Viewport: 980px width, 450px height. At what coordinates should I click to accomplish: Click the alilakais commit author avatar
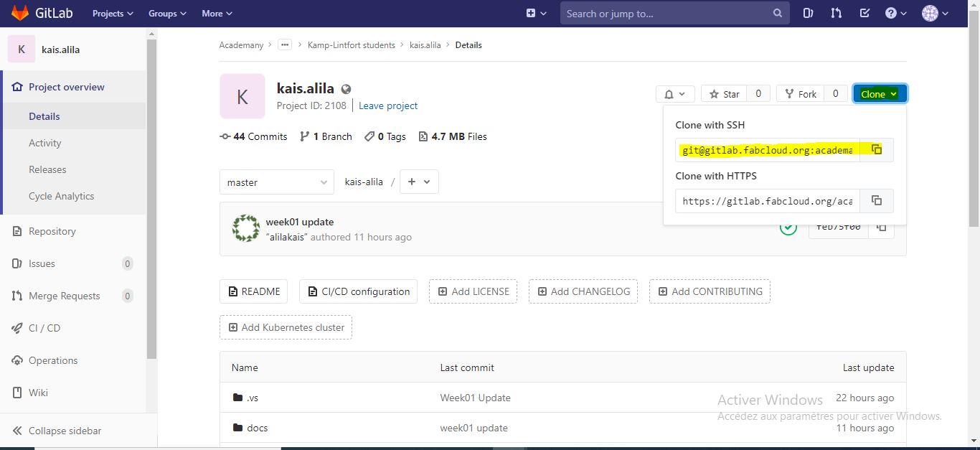(246, 228)
